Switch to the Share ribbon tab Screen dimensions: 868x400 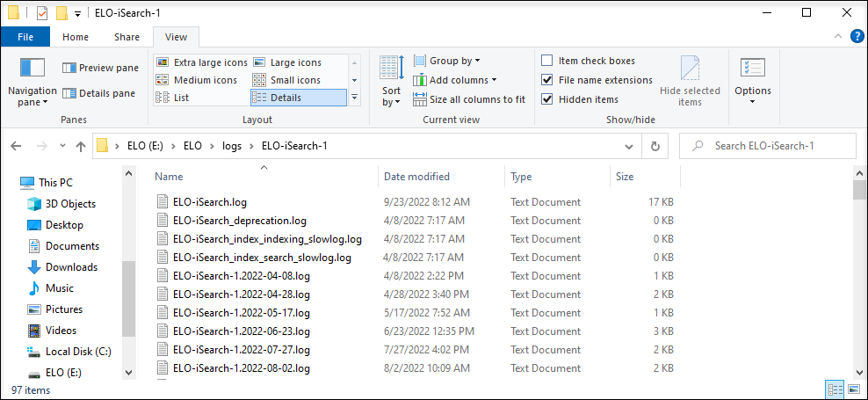[x=127, y=37]
